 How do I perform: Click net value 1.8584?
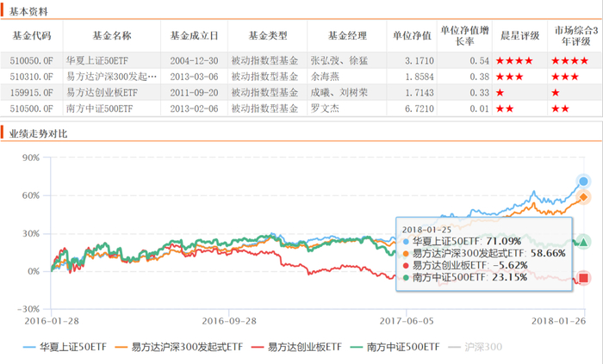pyautogui.click(x=420, y=77)
